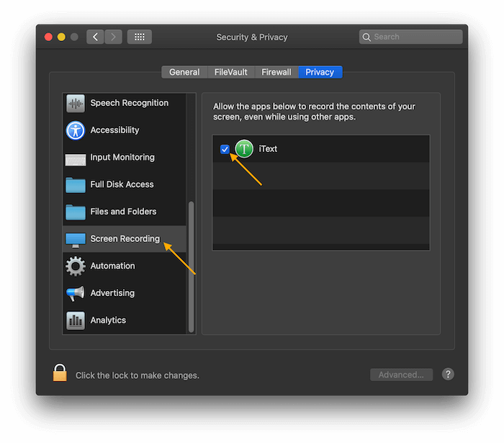Show all preferences with grid button
This screenshot has width=504, height=443.
[x=139, y=37]
